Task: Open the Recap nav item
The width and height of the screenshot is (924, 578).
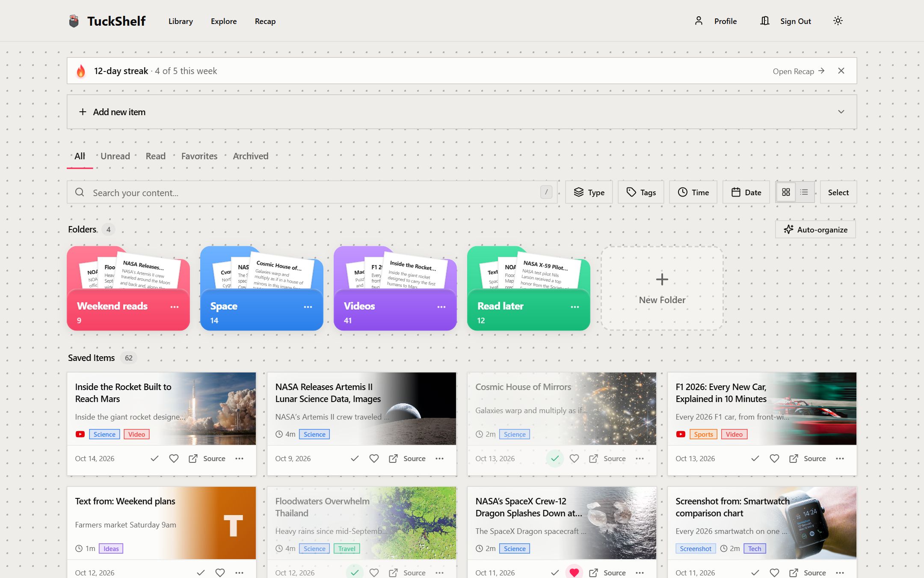Action: coord(265,21)
